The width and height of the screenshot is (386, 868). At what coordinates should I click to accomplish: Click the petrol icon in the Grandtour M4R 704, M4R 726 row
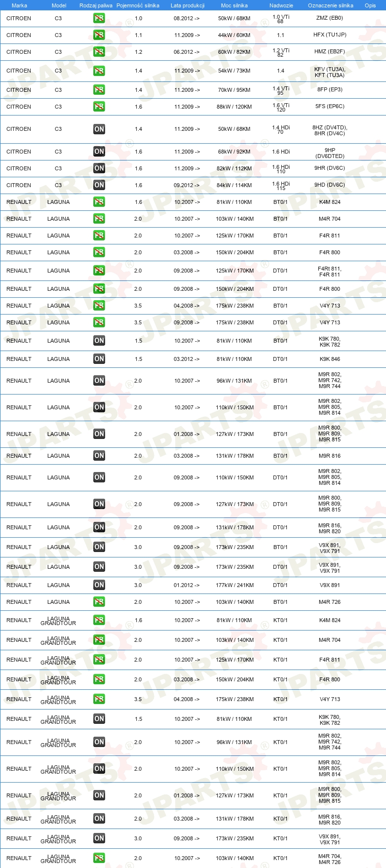(x=99, y=858)
